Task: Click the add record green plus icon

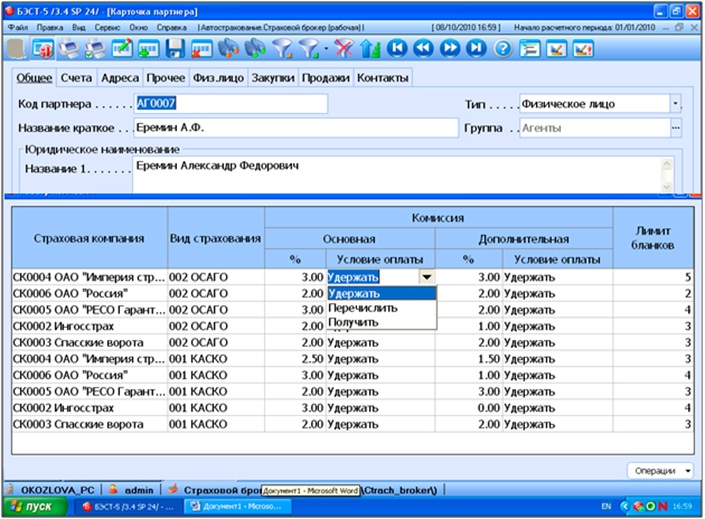Action: click(x=148, y=49)
